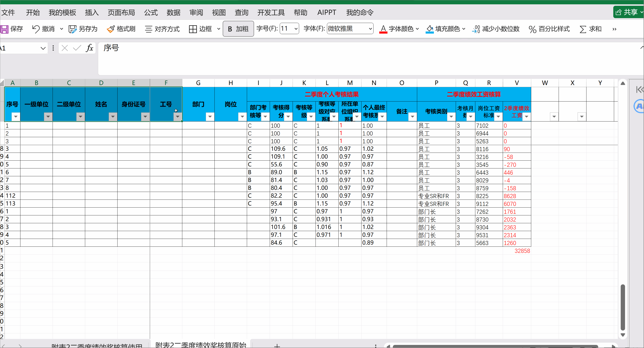The width and height of the screenshot is (644, 348).
Task: Open the font name 微软雅黑 dropdown
Action: tap(370, 29)
